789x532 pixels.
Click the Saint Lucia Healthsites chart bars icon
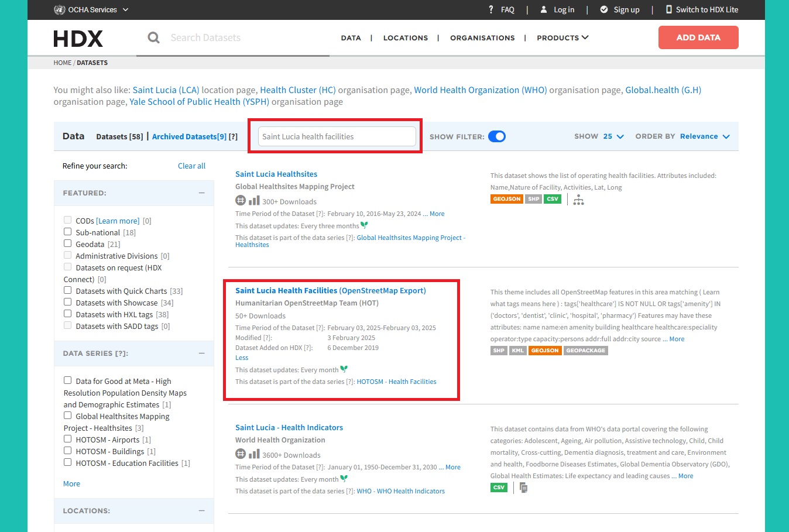click(x=254, y=201)
